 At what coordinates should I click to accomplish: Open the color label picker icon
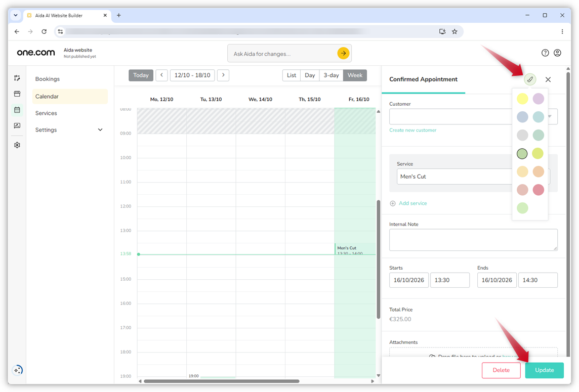pyautogui.click(x=530, y=79)
